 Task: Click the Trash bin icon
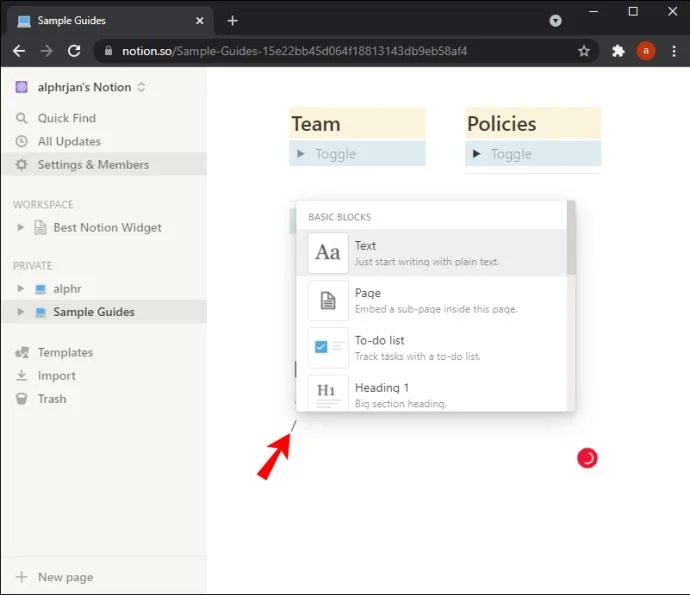[x=22, y=399]
